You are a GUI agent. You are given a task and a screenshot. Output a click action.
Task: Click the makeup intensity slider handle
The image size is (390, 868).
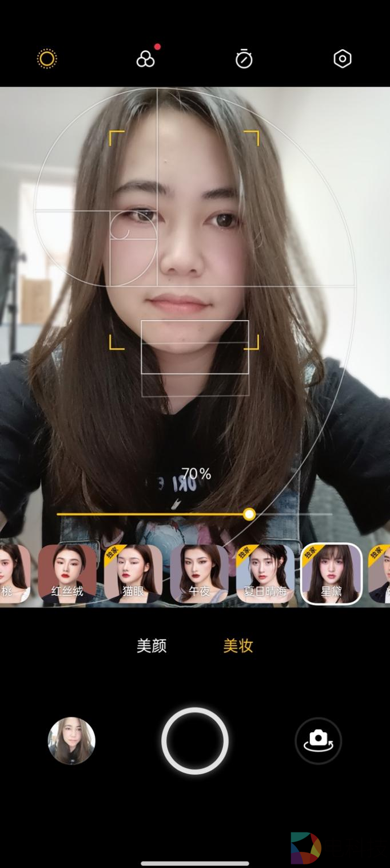[x=249, y=514]
